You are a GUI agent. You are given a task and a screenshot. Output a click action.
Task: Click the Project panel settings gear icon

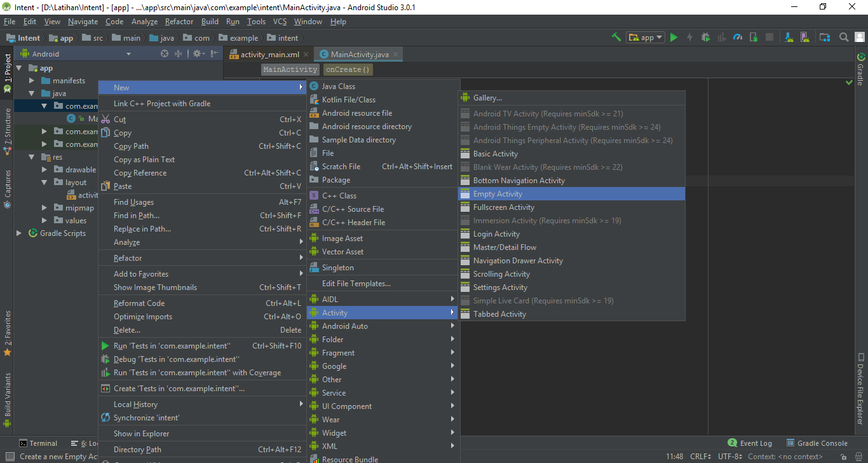click(x=198, y=54)
